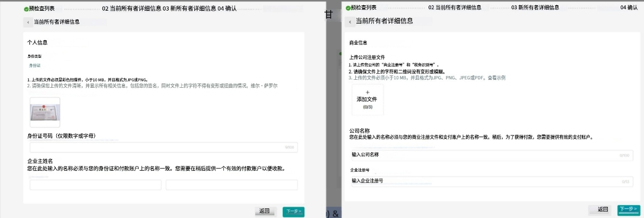Click 下一步 button in left panel
644x218 pixels.
293,211
